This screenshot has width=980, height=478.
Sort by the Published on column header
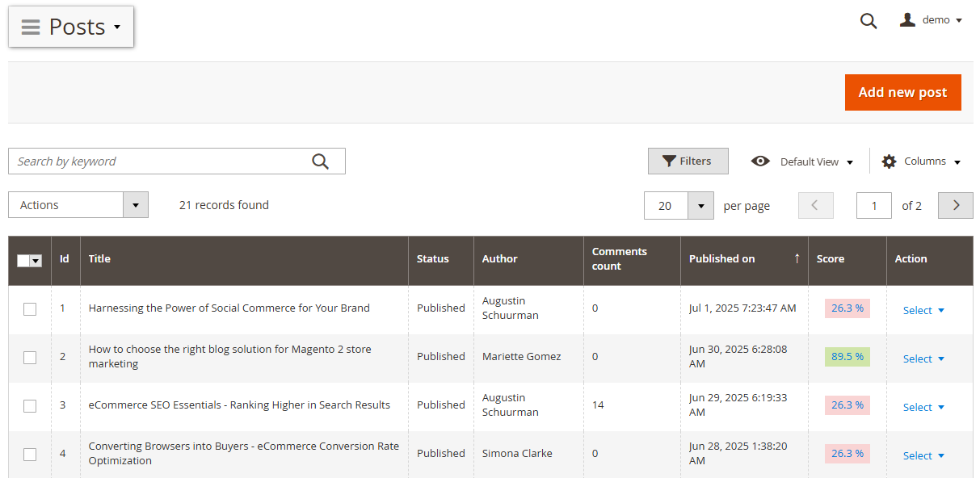point(722,259)
